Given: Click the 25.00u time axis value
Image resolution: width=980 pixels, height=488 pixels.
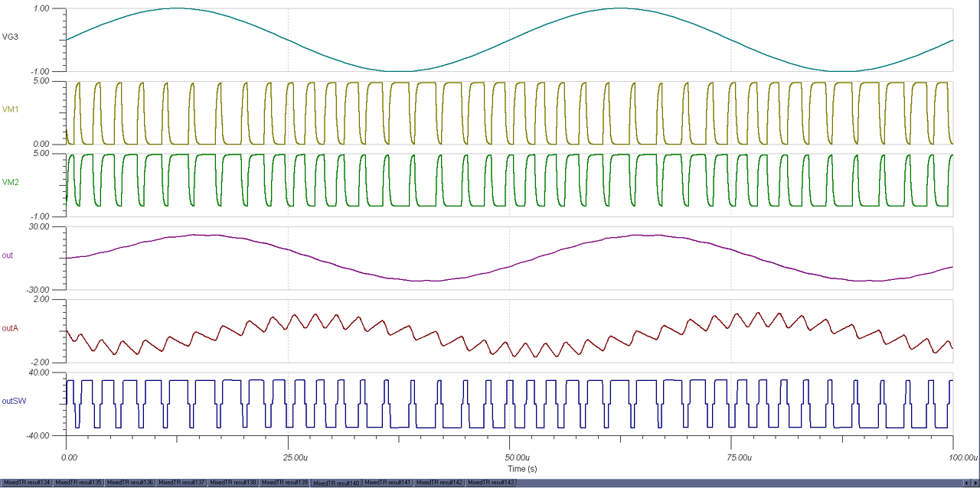Looking at the screenshot, I should point(296,457).
